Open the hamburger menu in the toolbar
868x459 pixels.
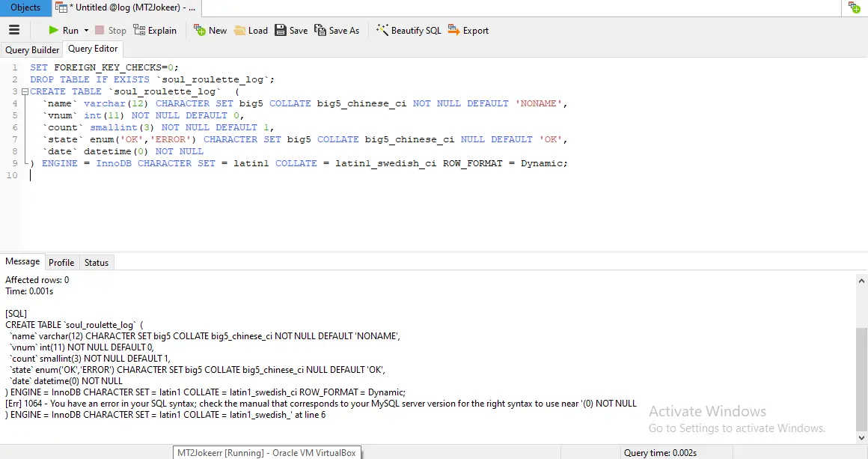(x=14, y=31)
